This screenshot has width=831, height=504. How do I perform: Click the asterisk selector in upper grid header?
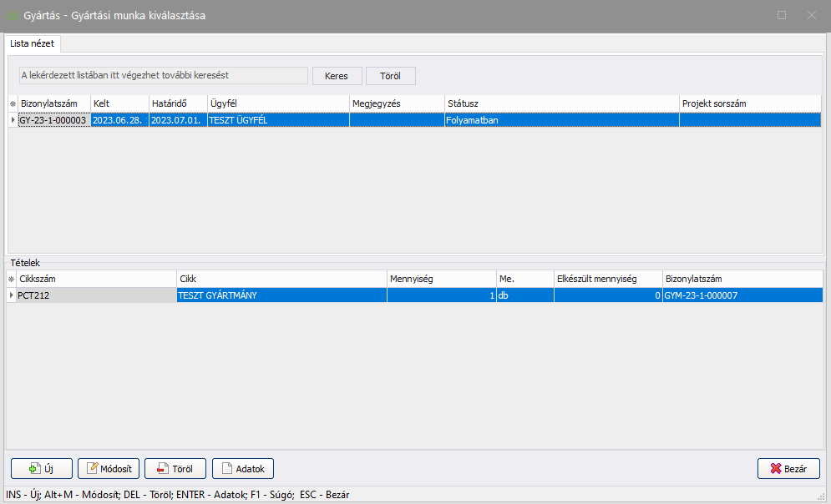pyautogui.click(x=12, y=103)
